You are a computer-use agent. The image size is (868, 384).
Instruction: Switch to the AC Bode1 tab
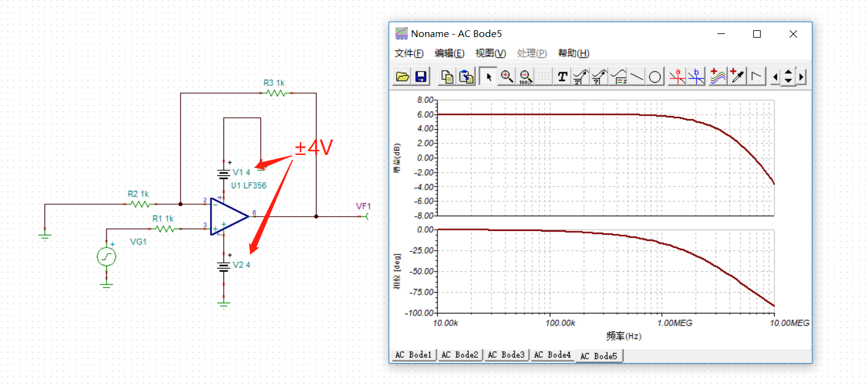tap(415, 355)
